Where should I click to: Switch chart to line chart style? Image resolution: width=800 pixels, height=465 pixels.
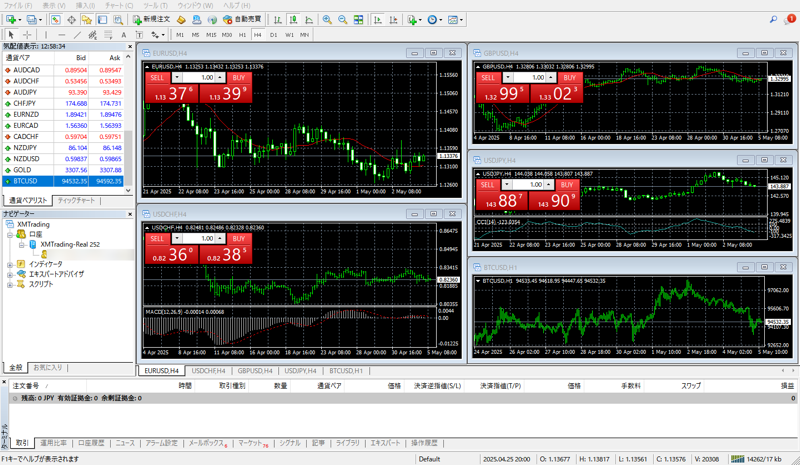click(309, 19)
